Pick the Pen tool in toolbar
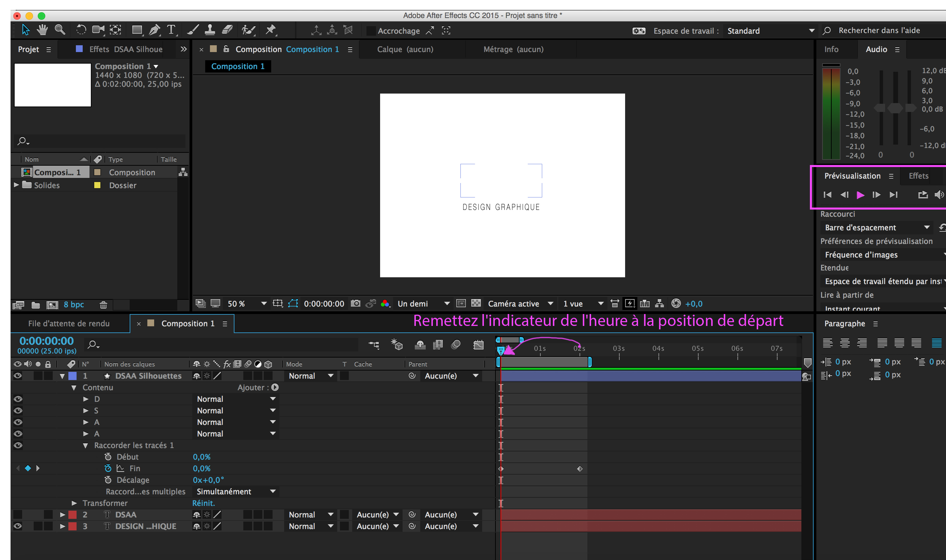 [x=154, y=30]
